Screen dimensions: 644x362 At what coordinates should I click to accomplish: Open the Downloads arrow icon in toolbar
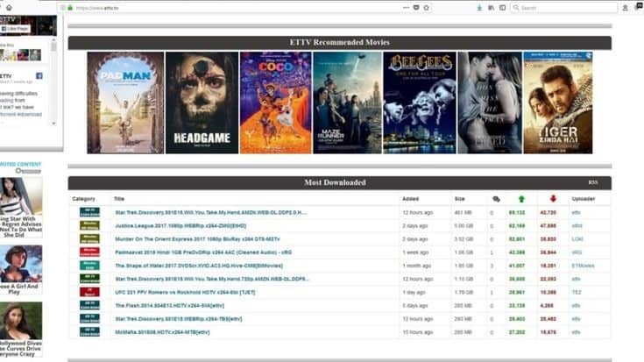pyautogui.click(x=479, y=8)
